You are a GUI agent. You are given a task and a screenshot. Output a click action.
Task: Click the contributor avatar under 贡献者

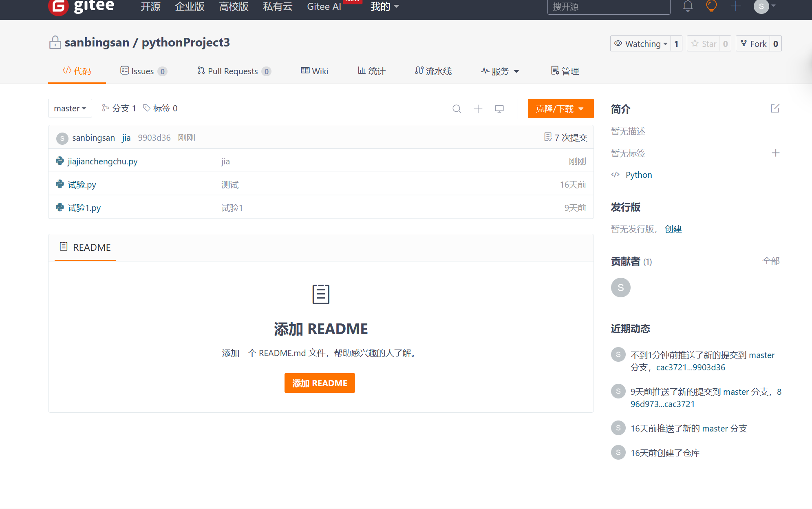620,288
